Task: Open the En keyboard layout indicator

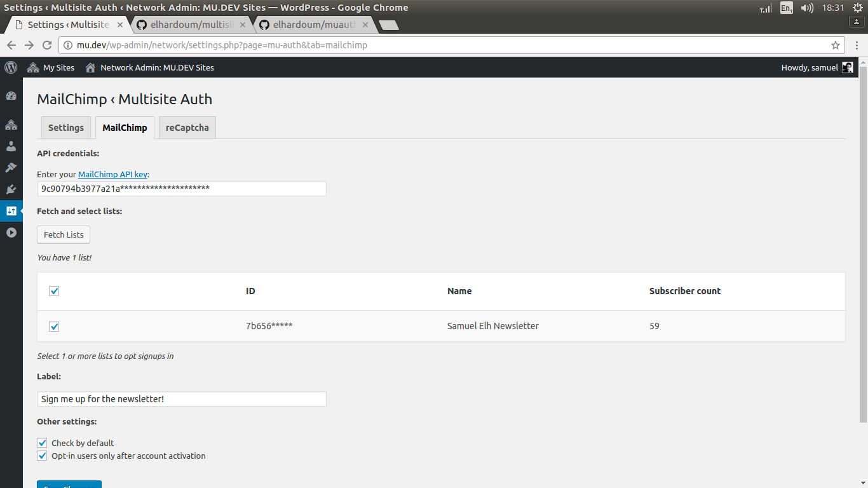Action: click(787, 8)
